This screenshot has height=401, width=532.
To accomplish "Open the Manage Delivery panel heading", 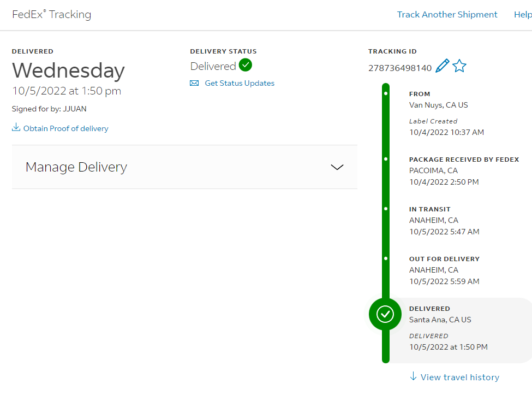I will click(76, 167).
